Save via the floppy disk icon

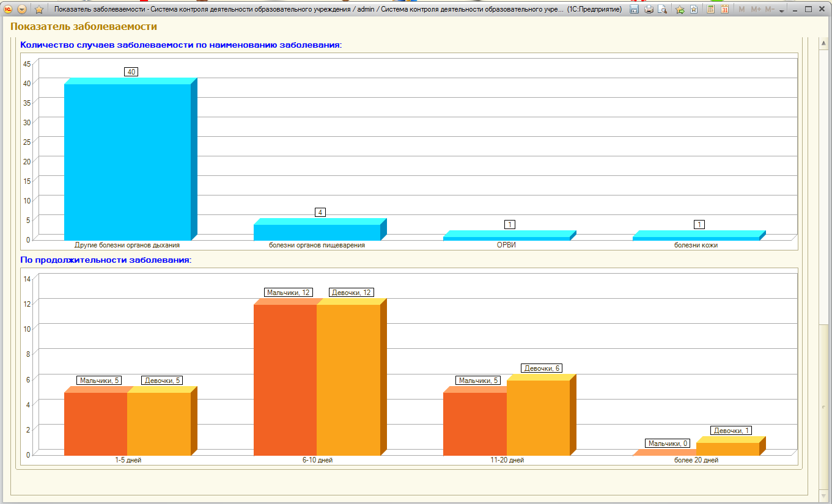coord(635,9)
